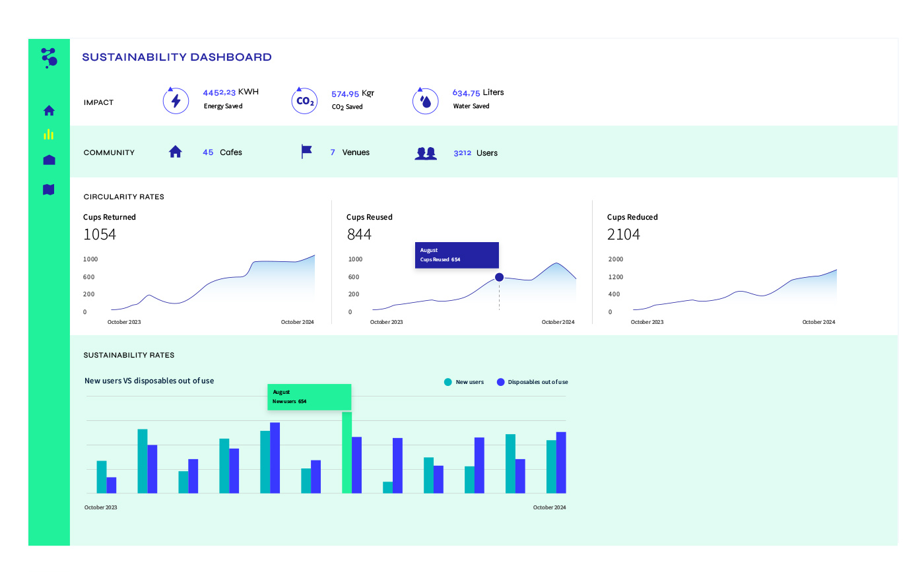Click the app logo in the sidebar
The height and width of the screenshot is (572, 924).
49,58
